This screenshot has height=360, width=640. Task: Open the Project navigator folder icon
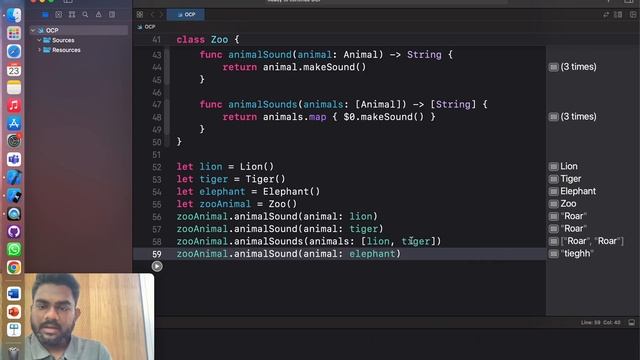pos(45,14)
